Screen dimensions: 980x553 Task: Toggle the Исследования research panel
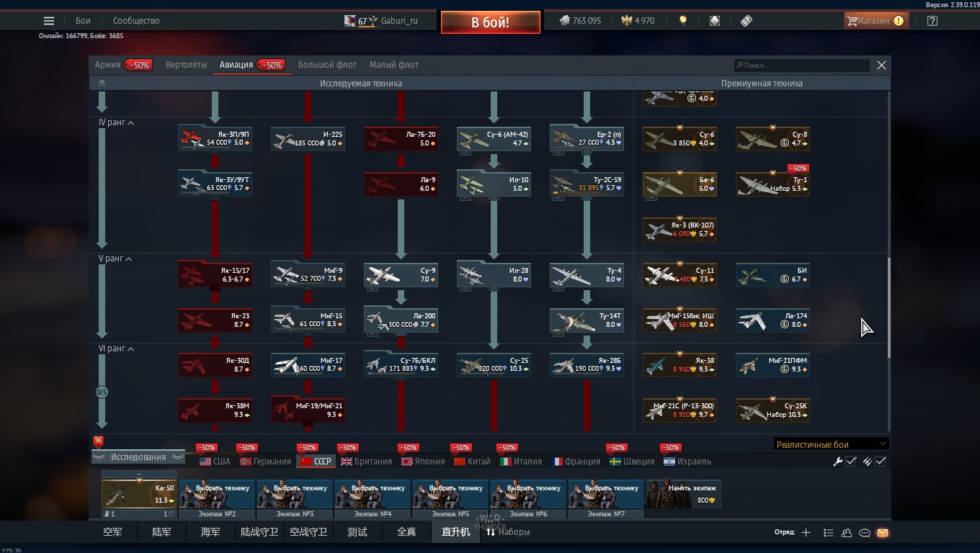coord(138,457)
